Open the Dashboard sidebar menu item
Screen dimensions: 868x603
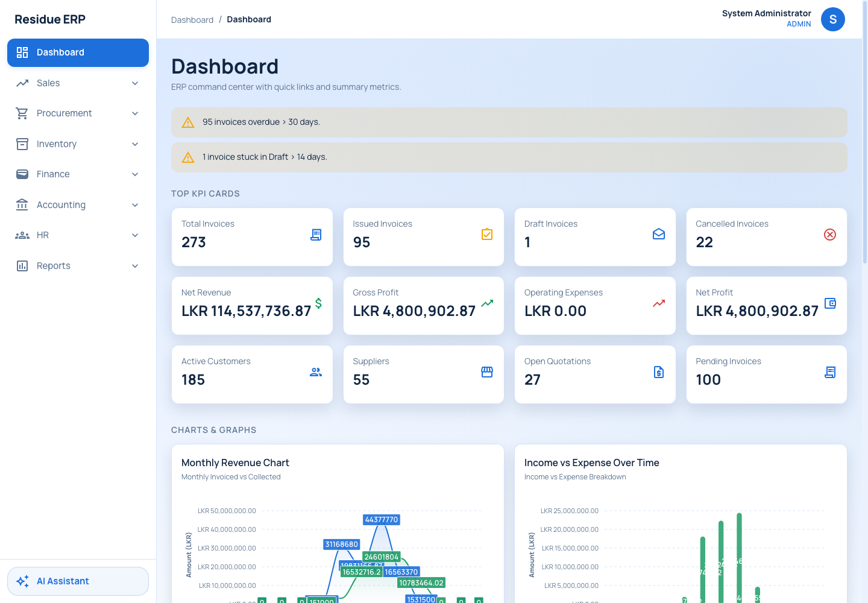pos(78,52)
